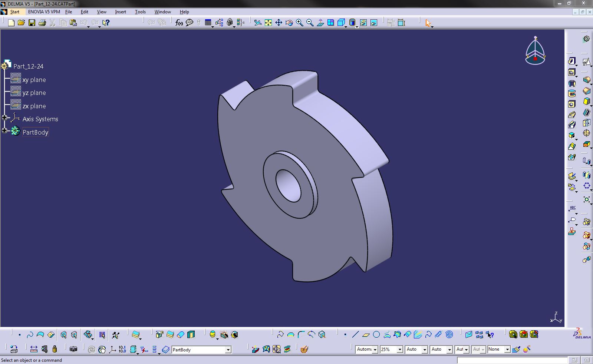The image size is (593, 364).
Task: Click the central hole of the part
Action: coord(288,186)
